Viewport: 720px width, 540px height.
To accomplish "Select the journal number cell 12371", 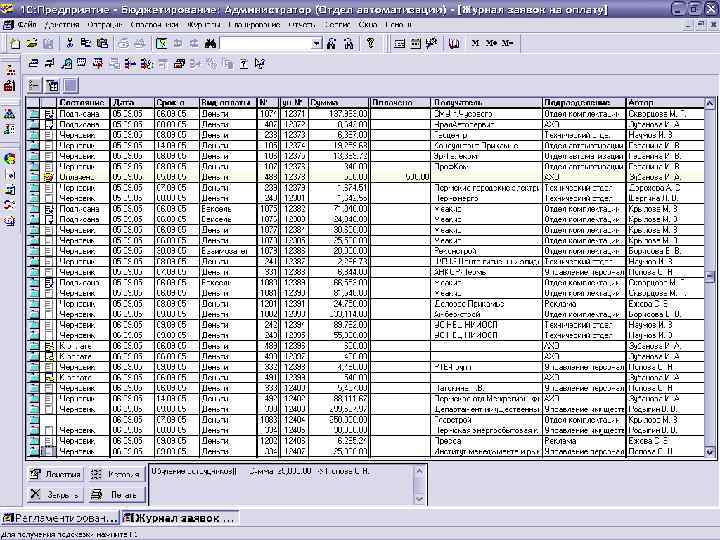I will [294, 114].
